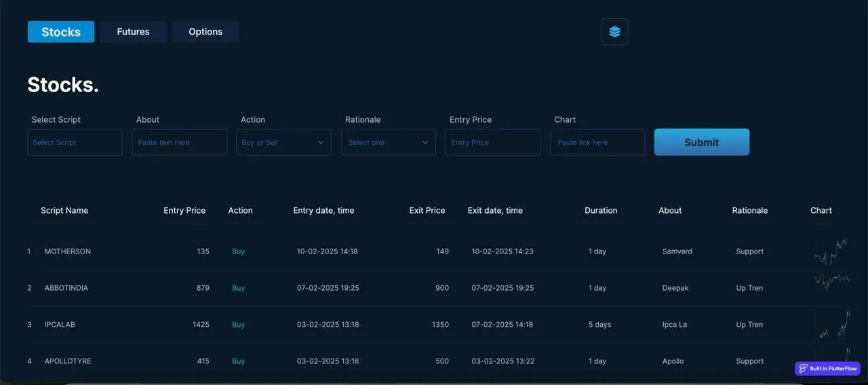868x385 pixels.
Task: Select the APOLLOTYRE script name
Action: (x=68, y=361)
